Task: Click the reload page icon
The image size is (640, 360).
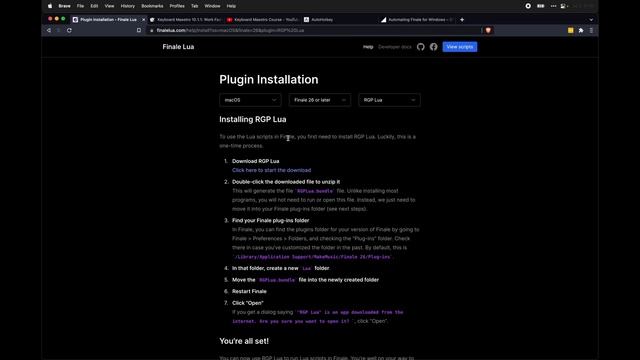Action: 69,30
